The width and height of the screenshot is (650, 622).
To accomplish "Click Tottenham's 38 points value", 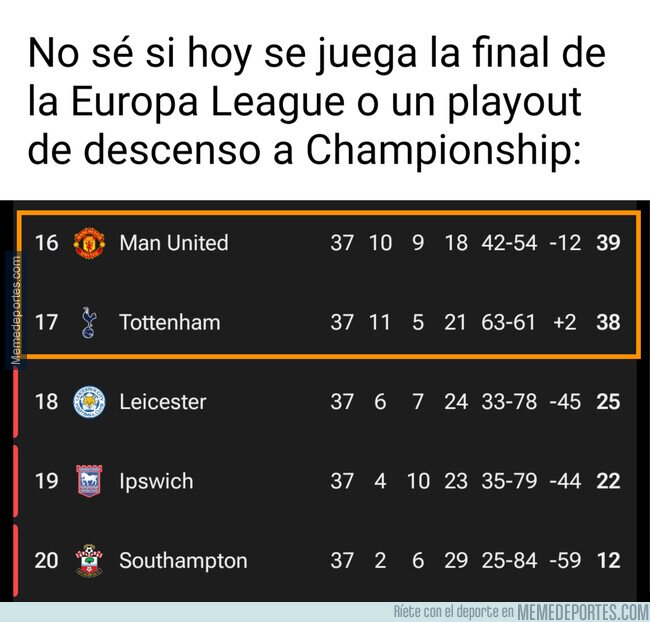I will coord(608,323).
